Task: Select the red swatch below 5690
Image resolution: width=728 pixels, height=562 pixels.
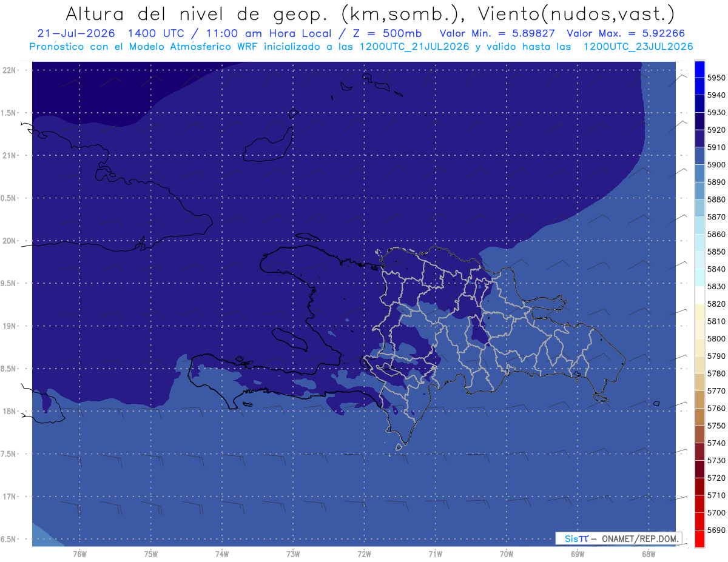Action: (x=699, y=538)
